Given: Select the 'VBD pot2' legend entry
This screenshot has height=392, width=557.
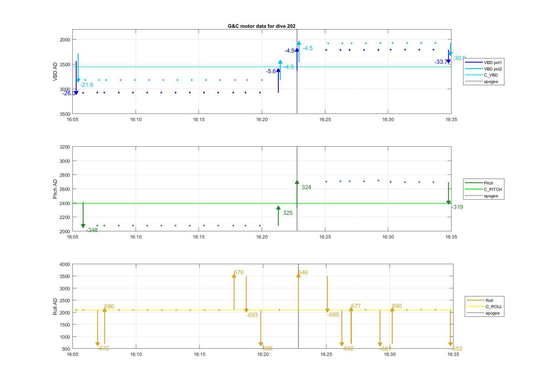Looking at the screenshot, I should 484,69.
